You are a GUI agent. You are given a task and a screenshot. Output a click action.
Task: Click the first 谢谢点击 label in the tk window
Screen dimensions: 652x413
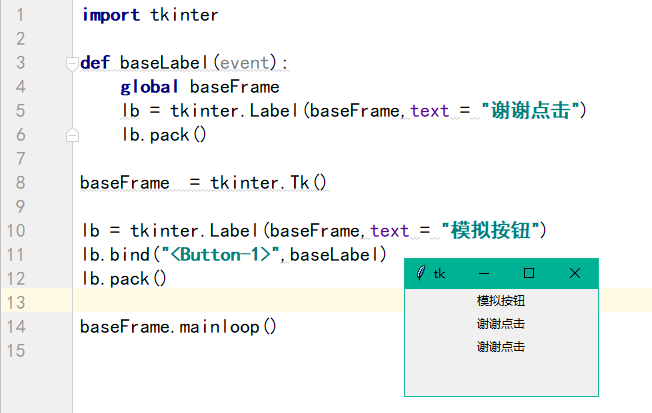501,324
